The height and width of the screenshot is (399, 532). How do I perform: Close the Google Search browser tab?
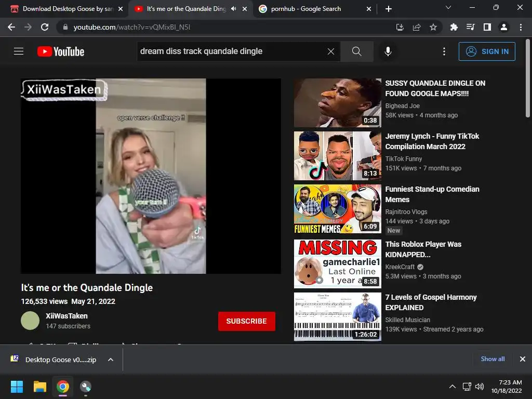pos(369,9)
